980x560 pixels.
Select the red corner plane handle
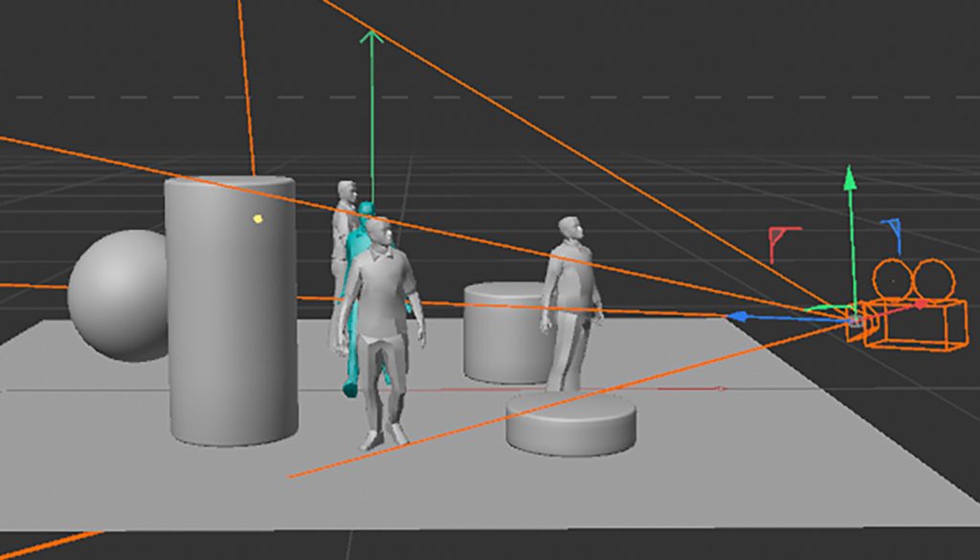(x=783, y=238)
